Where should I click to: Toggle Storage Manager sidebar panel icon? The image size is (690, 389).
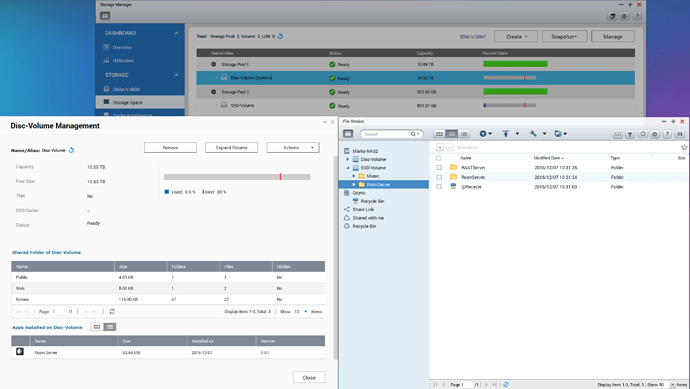pos(105,16)
